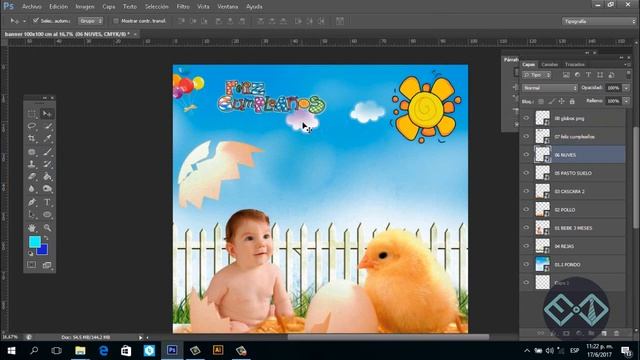
Task: Swap foreground and background colors
Action: point(46,238)
